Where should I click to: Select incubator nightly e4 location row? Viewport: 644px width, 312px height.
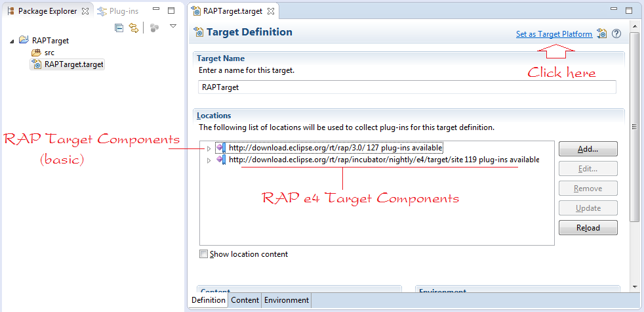point(378,160)
